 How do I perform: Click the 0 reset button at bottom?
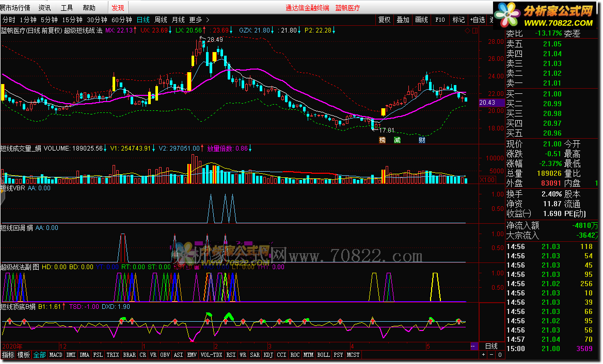pyautogui.click(x=500, y=355)
